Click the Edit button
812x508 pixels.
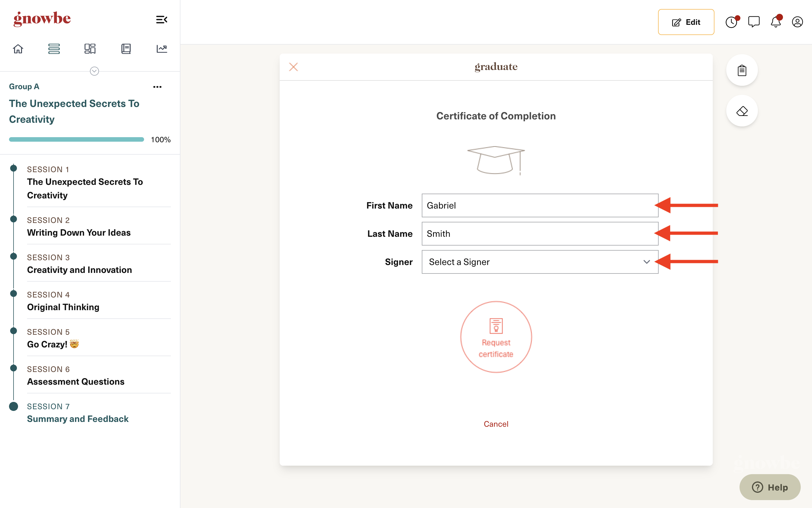coord(686,22)
